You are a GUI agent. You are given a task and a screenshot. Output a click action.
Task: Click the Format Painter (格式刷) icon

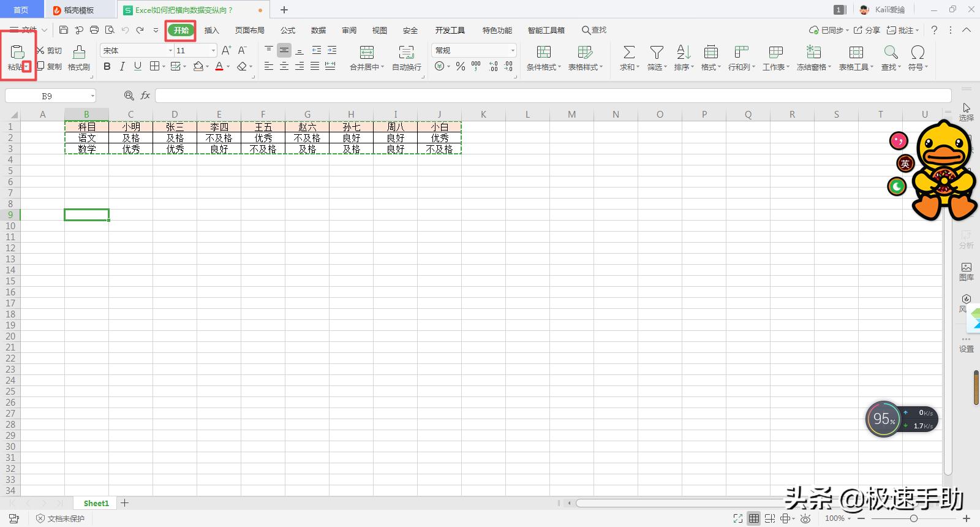click(x=79, y=53)
